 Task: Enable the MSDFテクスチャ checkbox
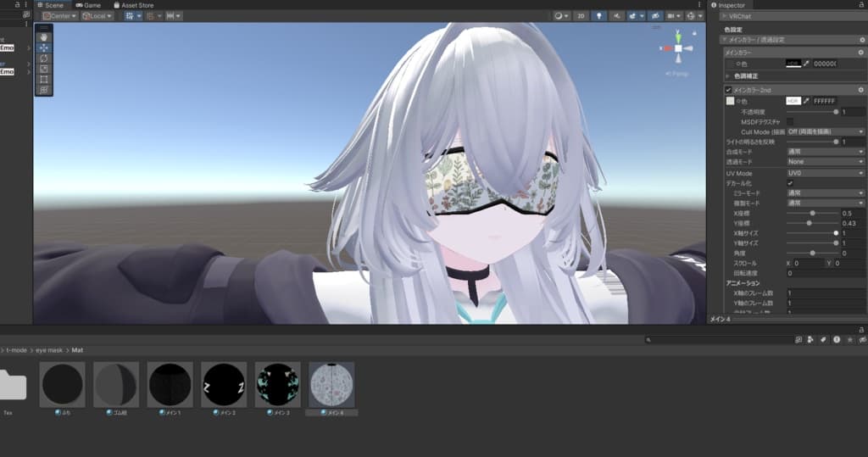[x=790, y=122]
